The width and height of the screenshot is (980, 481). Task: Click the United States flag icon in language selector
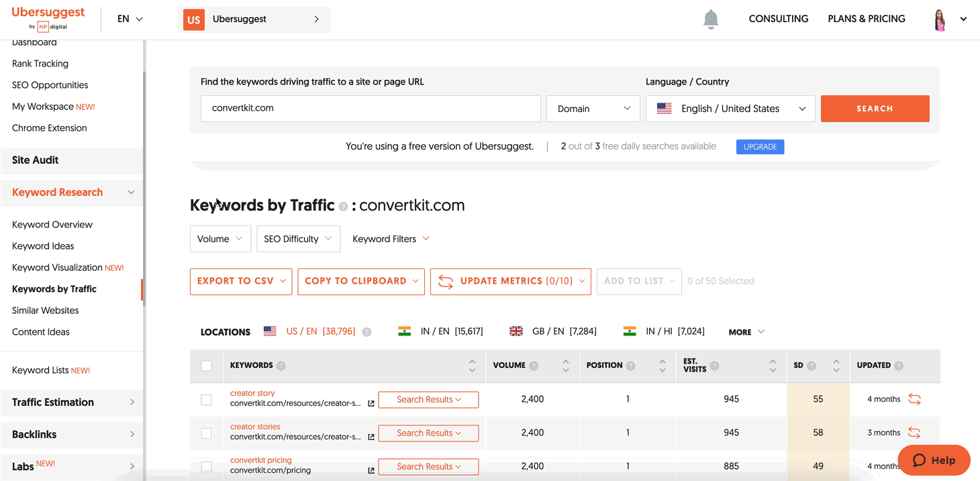[x=665, y=109]
